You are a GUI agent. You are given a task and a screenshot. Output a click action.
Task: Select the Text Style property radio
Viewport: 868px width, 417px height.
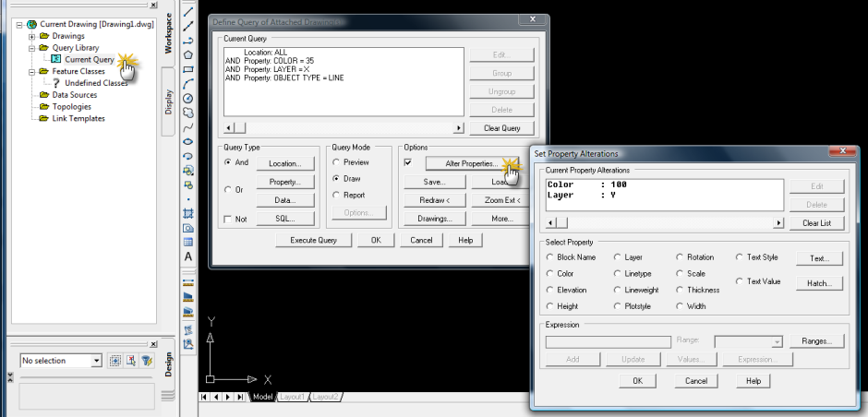click(x=739, y=257)
